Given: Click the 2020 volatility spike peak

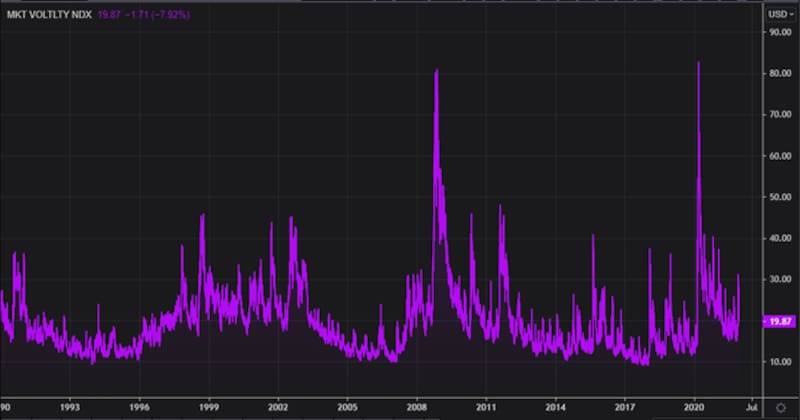Looking at the screenshot, I should click(697, 64).
